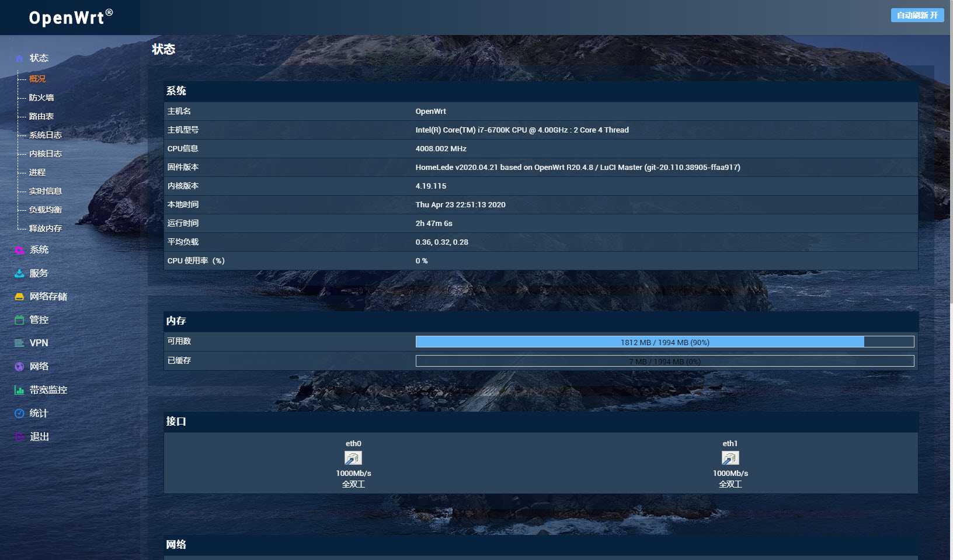Screen dimensions: 953x560
Task: Click the uptime value 2h 47m 6s
Action: pos(434,223)
